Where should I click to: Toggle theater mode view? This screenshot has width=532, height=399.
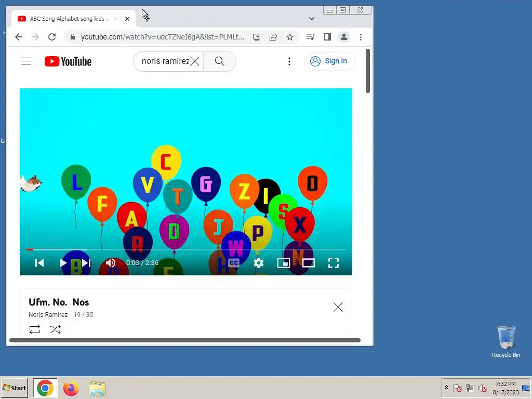(309, 263)
